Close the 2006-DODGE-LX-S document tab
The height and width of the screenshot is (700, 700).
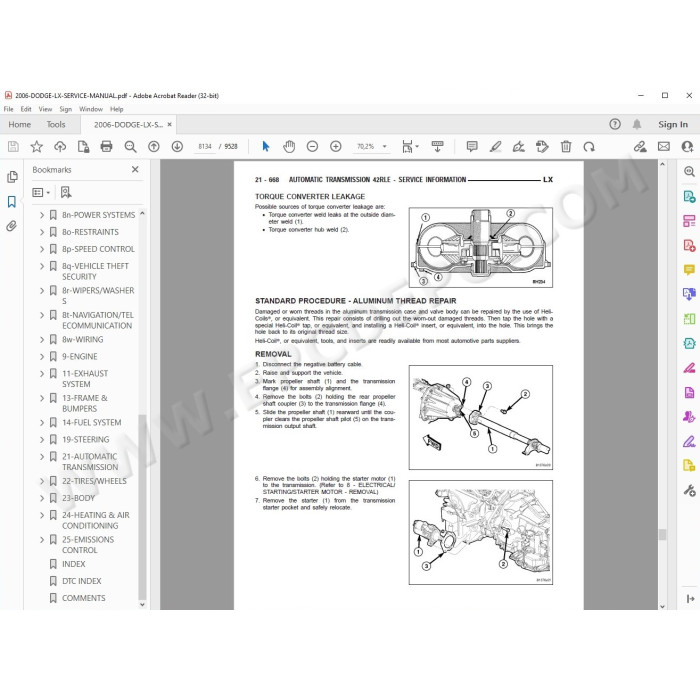tap(170, 125)
